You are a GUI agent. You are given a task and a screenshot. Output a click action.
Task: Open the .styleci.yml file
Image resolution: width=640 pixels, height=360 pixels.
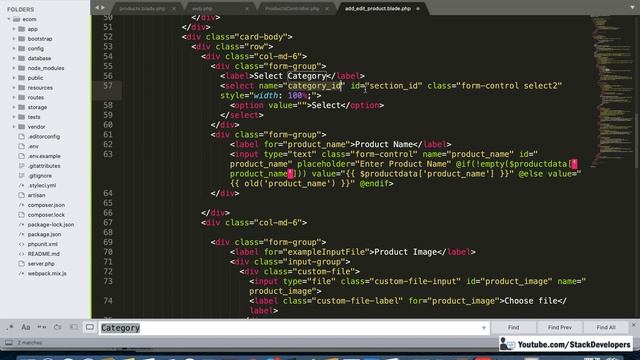pyautogui.click(x=42, y=186)
